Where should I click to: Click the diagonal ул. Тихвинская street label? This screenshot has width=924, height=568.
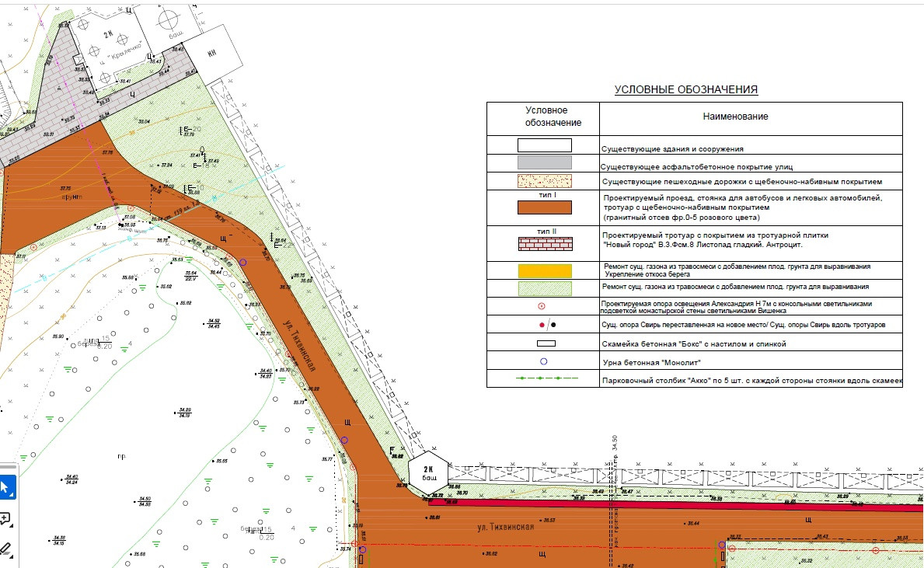(300, 345)
